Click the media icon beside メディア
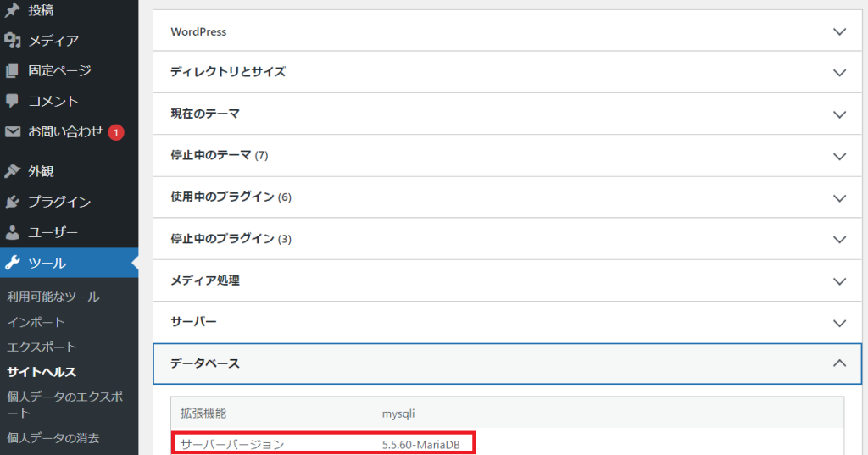 point(12,41)
